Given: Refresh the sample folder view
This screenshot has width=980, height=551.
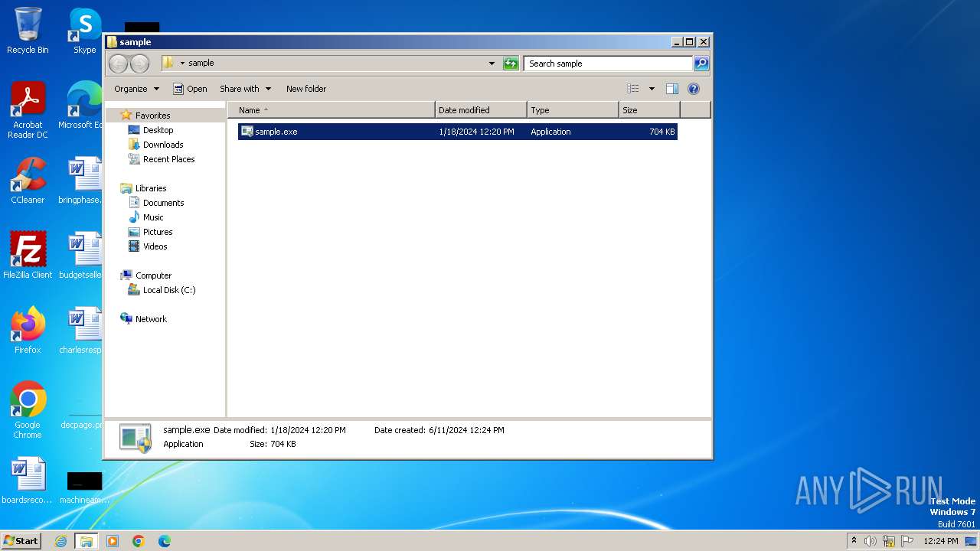Looking at the screenshot, I should click(511, 64).
